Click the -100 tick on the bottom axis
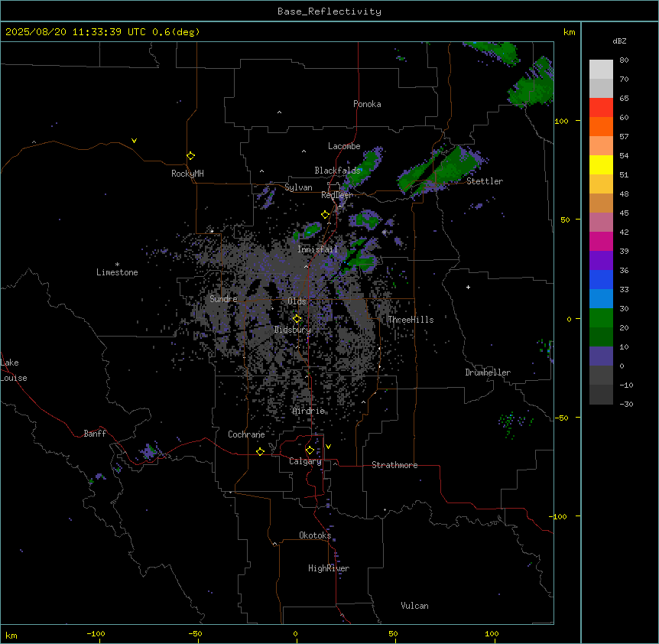The height and width of the screenshot is (644, 659). coord(96,633)
